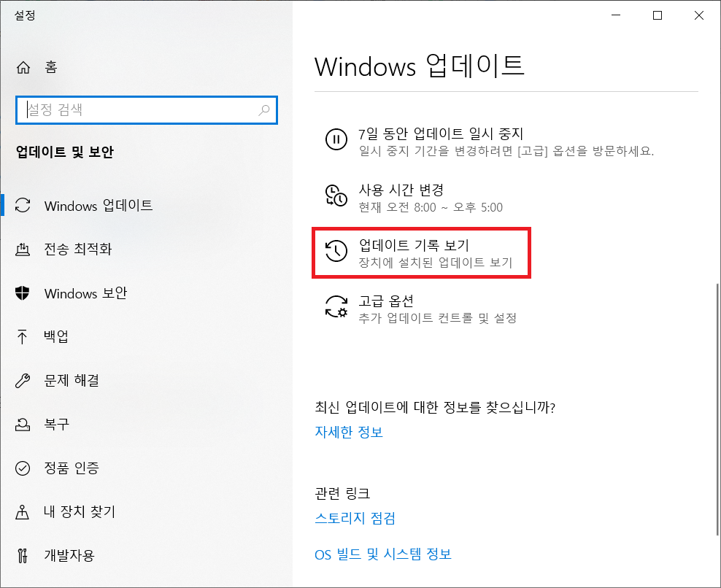Open 문제 해결 page

click(146, 380)
